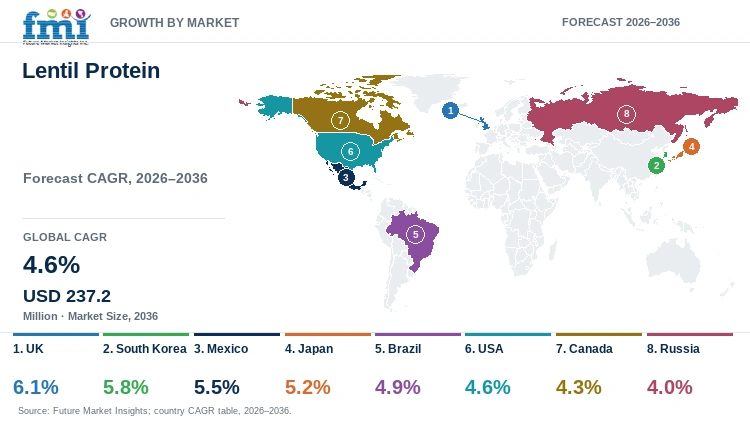Click the FMI logo

(x=56, y=27)
